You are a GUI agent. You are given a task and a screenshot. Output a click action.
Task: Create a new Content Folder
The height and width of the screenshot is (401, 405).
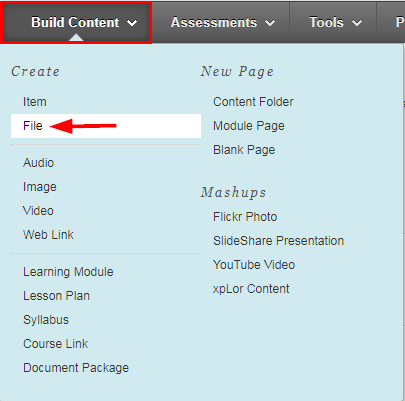click(x=253, y=102)
